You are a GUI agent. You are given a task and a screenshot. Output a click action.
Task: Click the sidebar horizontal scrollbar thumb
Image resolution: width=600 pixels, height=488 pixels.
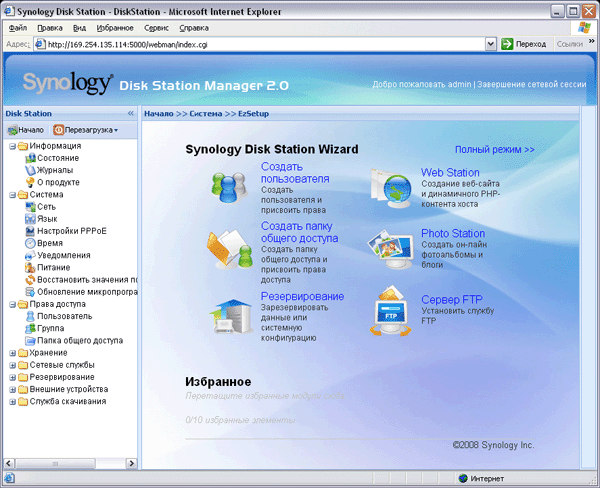(55, 464)
